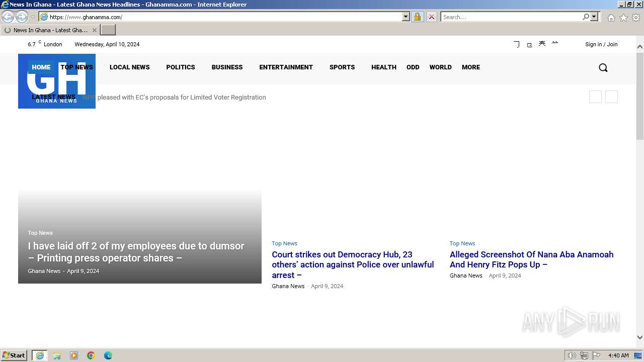Image resolution: width=644 pixels, height=362 pixels.
Task: Open Court strikes out Democracy Hub article
Action: click(353, 265)
